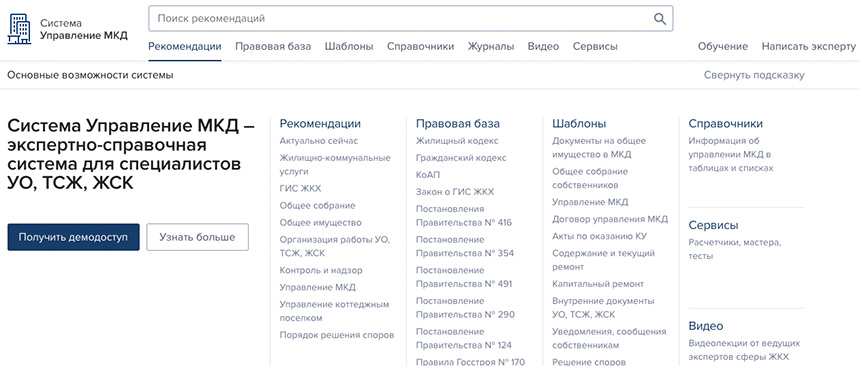860x370 pixels.
Task: Open the Шаблоны column heading
Action: click(579, 124)
